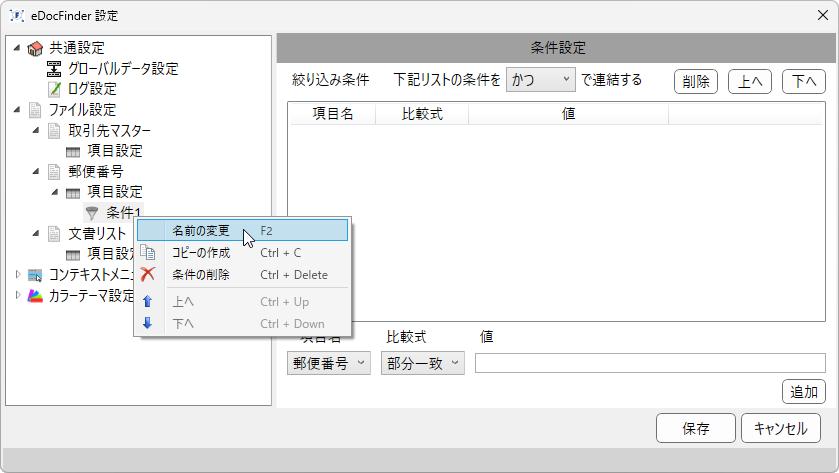Screen dimensions: 839x473
Task: Click table icon under 取引先マスター
Action: [x=73, y=152]
